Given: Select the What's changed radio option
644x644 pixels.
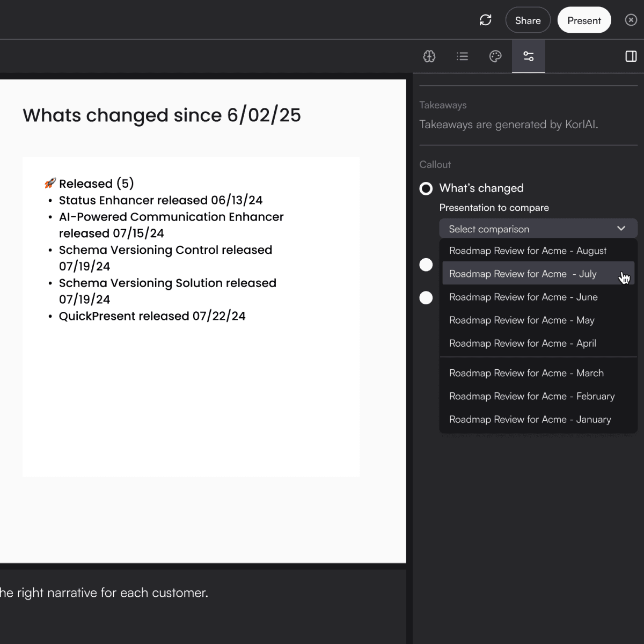Looking at the screenshot, I should tap(426, 188).
